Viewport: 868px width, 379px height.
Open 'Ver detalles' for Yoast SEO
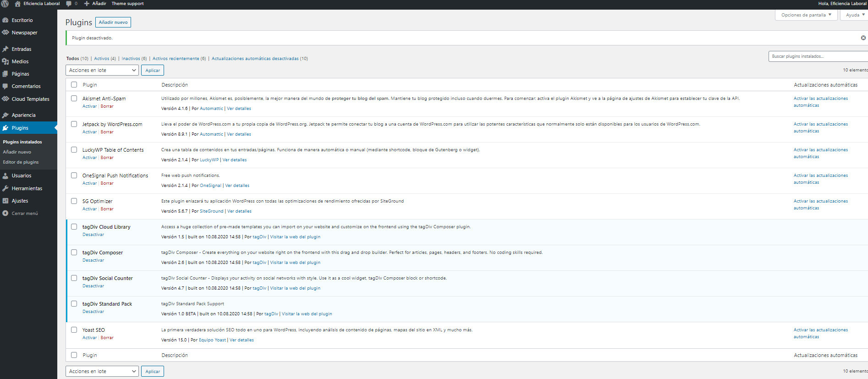pos(242,340)
